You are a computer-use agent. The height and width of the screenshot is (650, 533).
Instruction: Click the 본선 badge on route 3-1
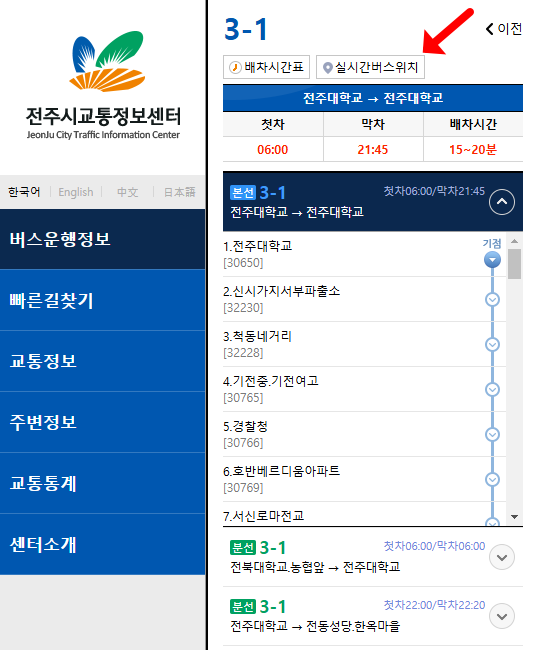tap(243, 192)
